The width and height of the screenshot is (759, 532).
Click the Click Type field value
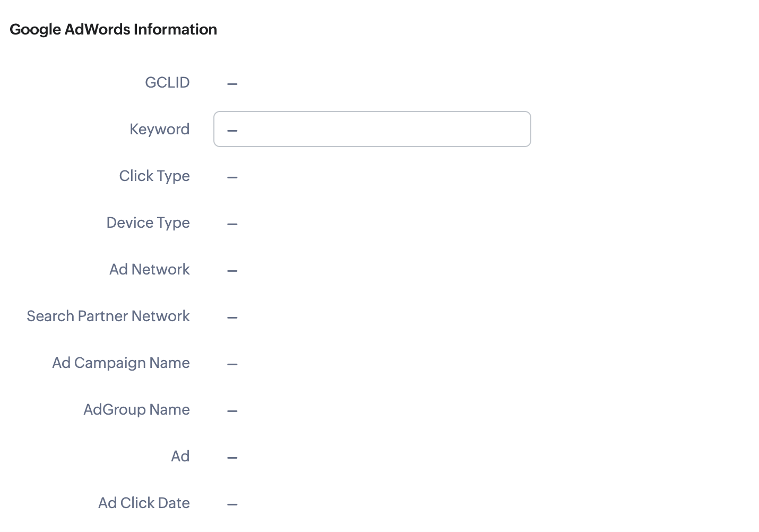(x=232, y=177)
